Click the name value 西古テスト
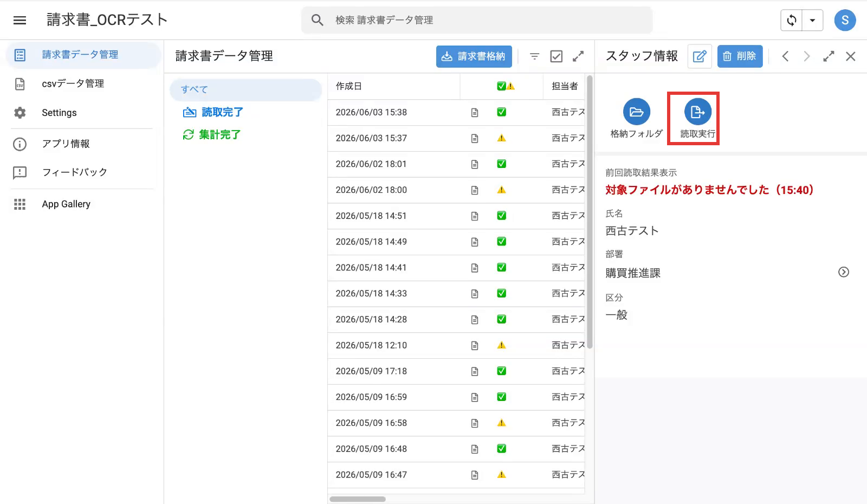This screenshot has height=504, width=867. tap(632, 231)
